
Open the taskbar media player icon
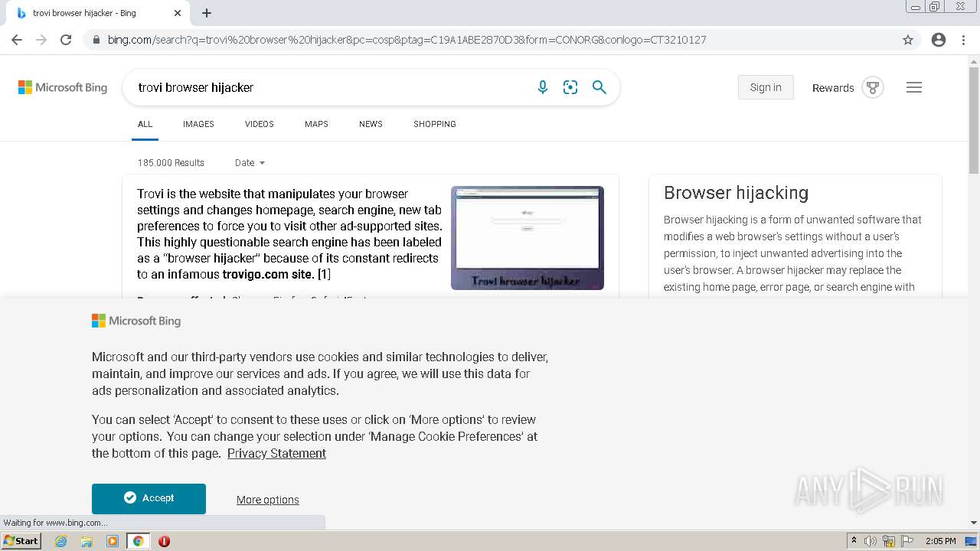113,541
